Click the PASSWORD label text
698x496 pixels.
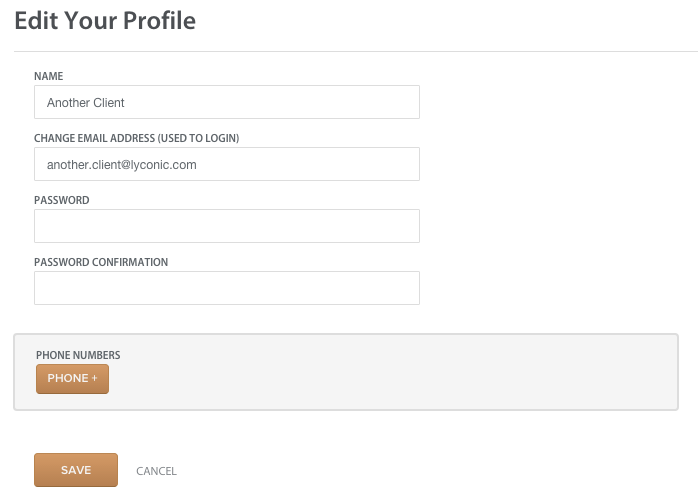pos(61,200)
